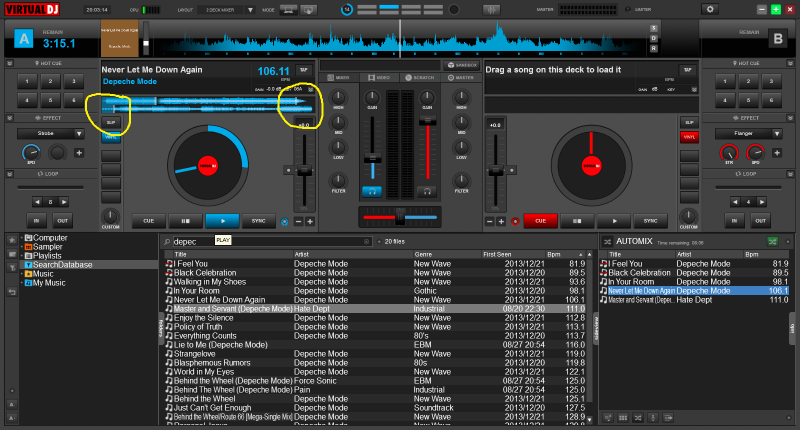800x430 pixels.
Task: Click the D button beside overview waveform
Action: coord(654,39)
